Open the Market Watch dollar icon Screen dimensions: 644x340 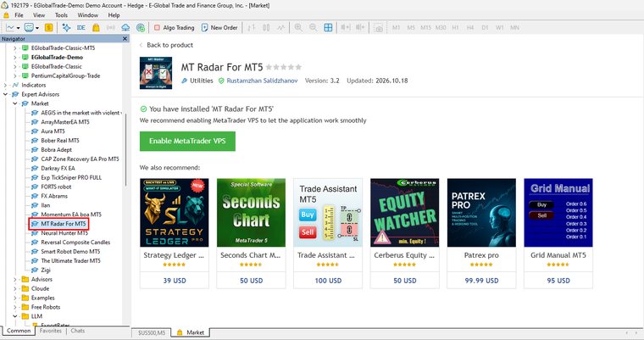point(48,27)
